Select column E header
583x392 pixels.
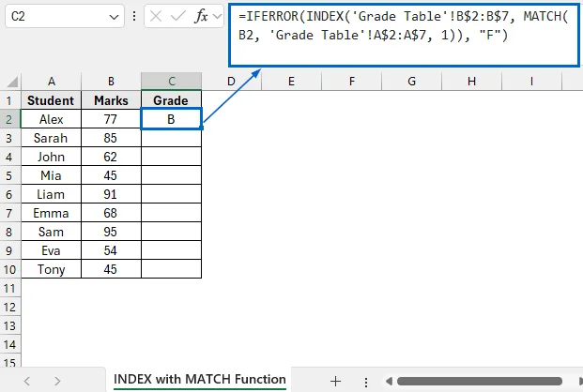[x=291, y=82]
